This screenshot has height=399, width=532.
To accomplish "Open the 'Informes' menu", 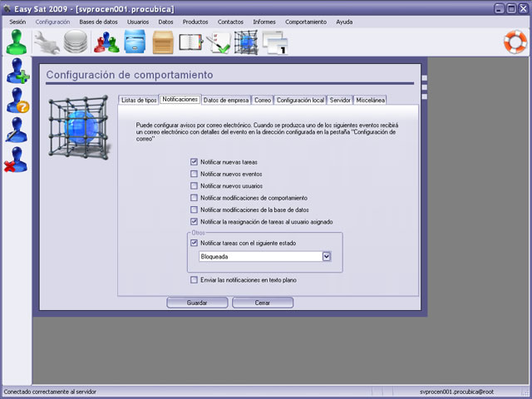I will click(264, 22).
